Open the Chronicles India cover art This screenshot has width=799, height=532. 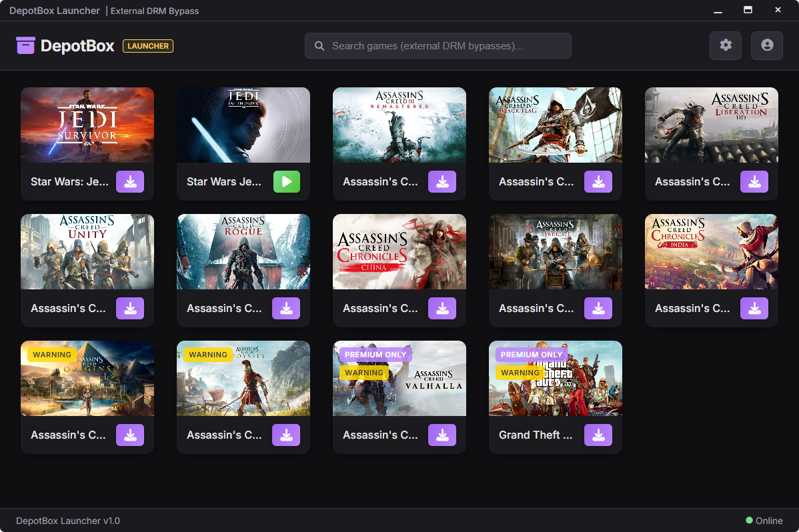tap(712, 252)
